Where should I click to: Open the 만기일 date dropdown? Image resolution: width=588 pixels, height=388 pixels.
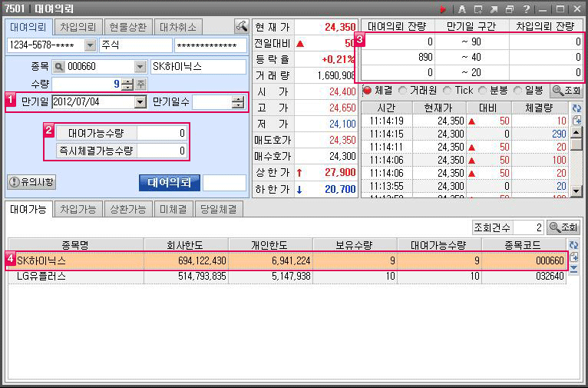coord(140,102)
